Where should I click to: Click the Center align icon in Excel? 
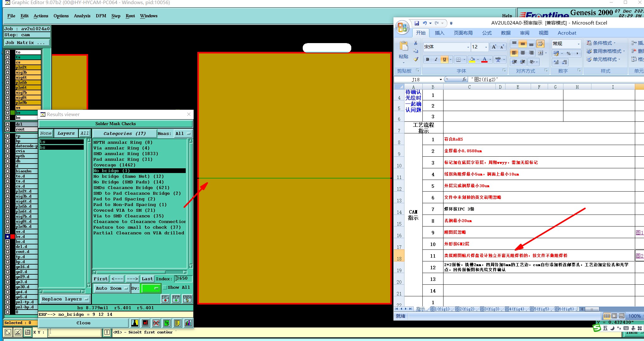coord(523,53)
